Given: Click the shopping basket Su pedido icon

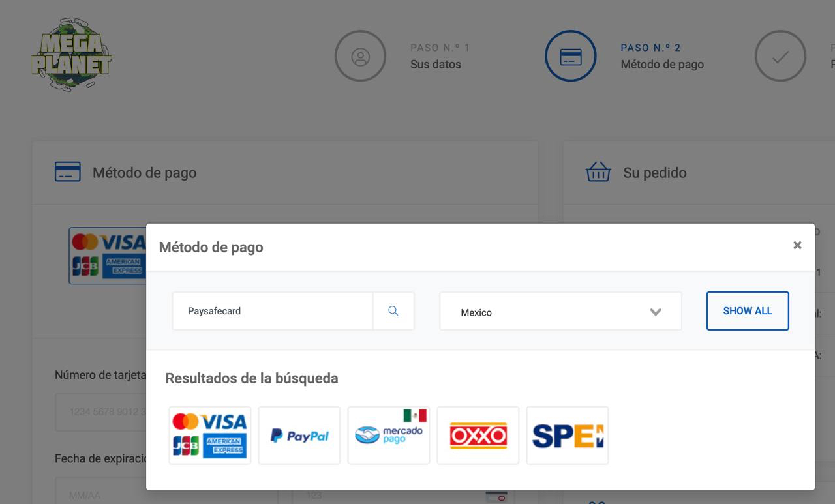Looking at the screenshot, I should tap(598, 173).
